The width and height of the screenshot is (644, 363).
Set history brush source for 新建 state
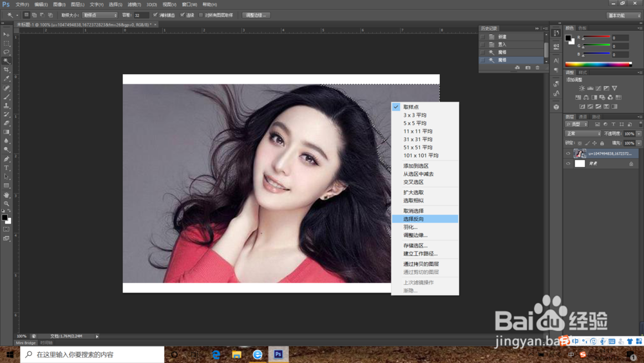point(482,37)
